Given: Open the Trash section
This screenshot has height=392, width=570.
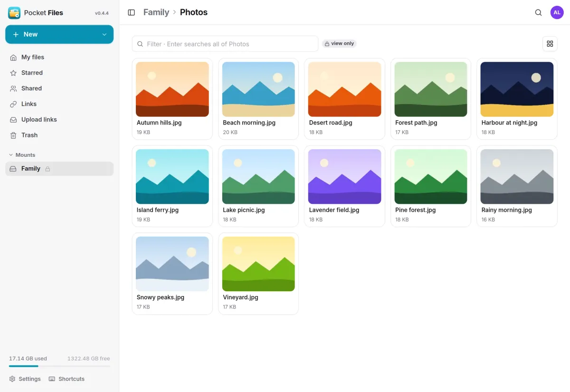Looking at the screenshot, I should [59, 135].
